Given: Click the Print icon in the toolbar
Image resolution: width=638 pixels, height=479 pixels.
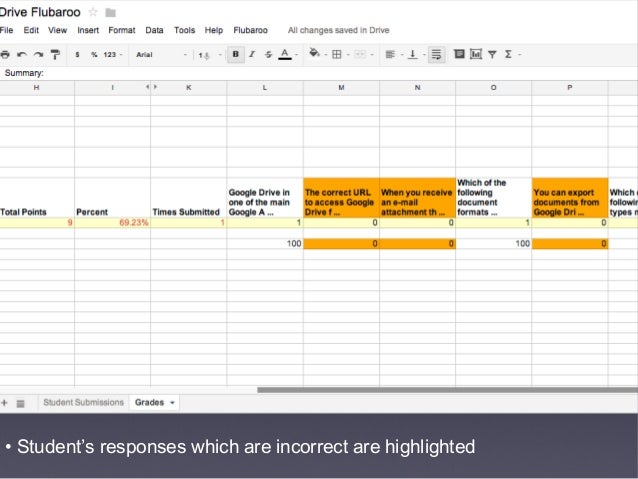Looking at the screenshot, I should (x=5, y=54).
